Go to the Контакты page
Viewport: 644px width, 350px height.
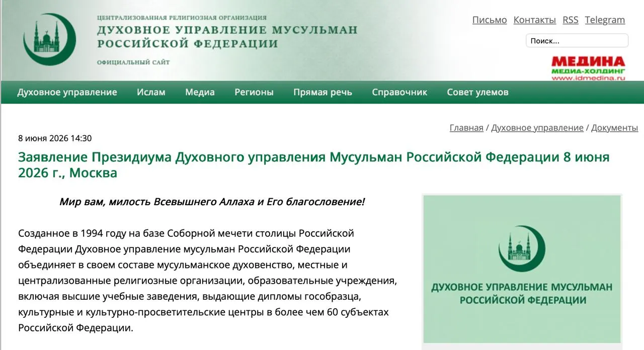pos(534,20)
